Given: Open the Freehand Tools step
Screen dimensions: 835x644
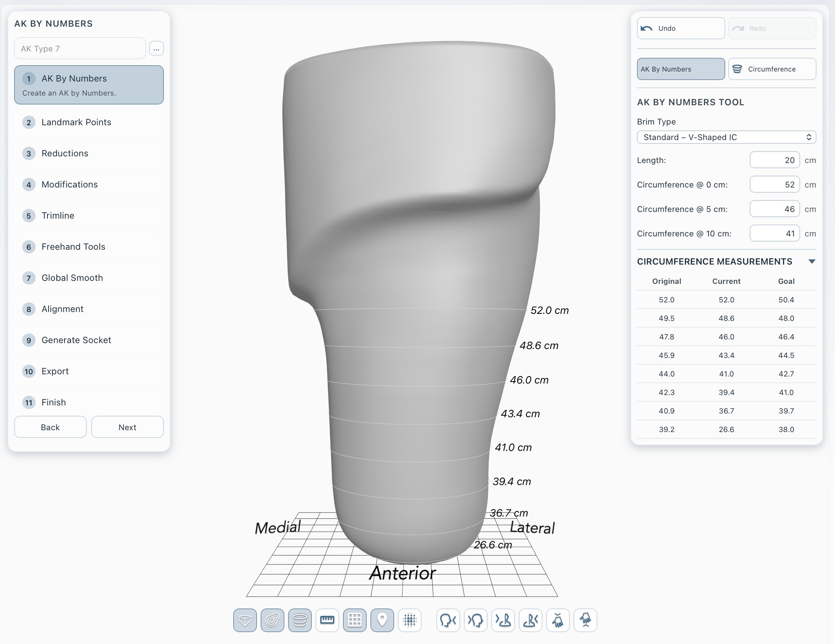Looking at the screenshot, I should 89,247.
